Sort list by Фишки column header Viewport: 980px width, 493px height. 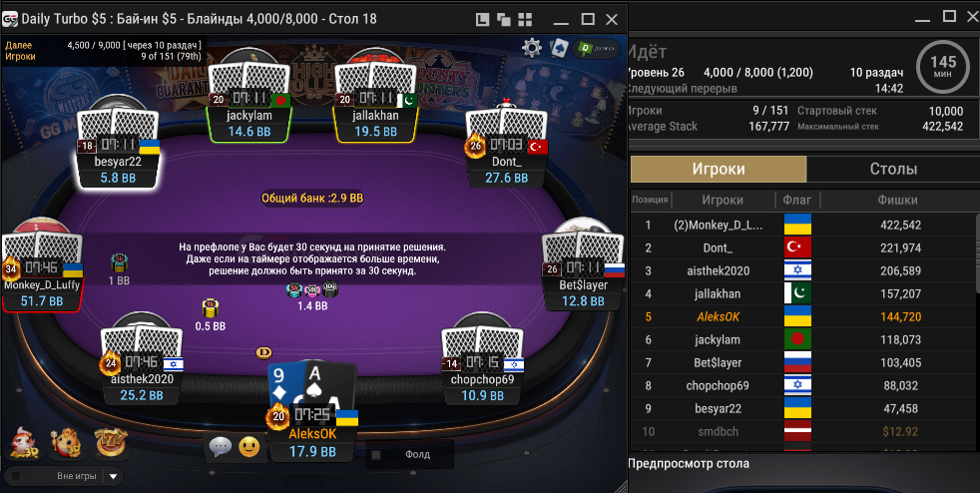[x=897, y=200]
